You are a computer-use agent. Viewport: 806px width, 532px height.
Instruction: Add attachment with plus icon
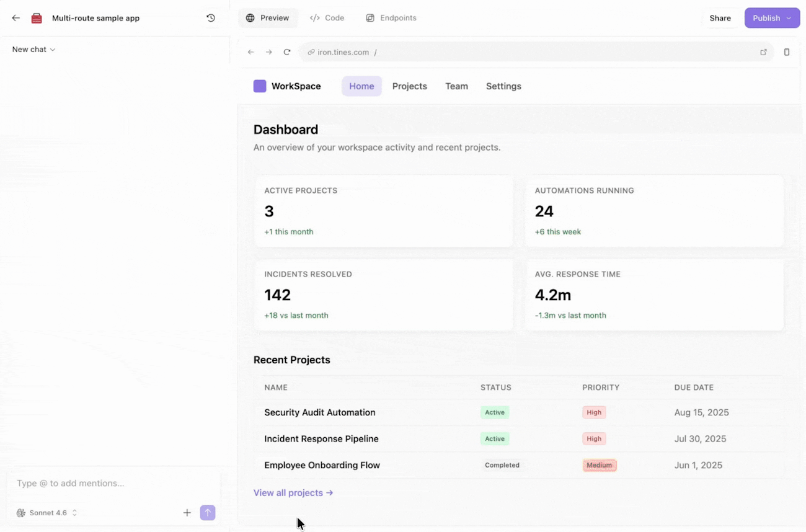click(x=187, y=513)
